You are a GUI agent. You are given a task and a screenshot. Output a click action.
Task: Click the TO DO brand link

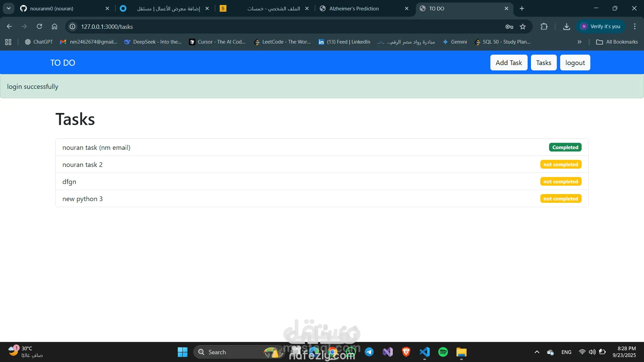63,63
